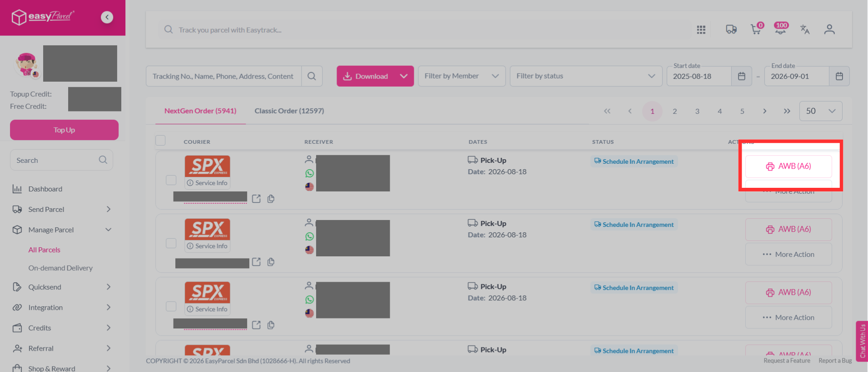Viewport: 868px width, 372px height.
Task: Collapse the Manage Parcel menu
Action: (62, 230)
